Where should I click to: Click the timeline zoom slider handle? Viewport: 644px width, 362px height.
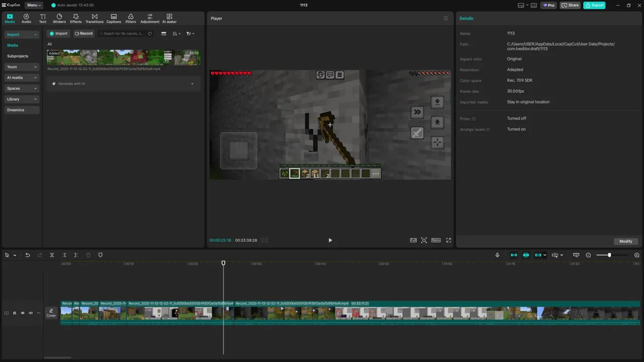[609, 255]
